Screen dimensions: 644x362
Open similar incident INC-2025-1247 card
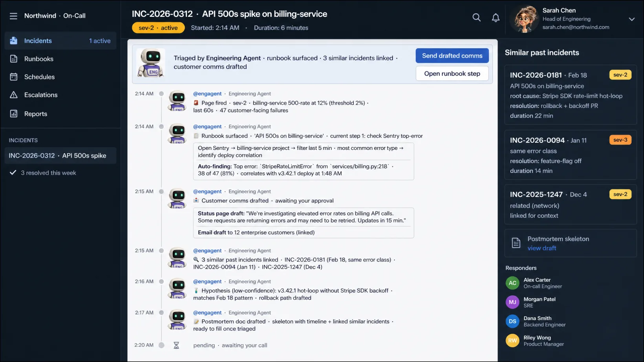[571, 204]
